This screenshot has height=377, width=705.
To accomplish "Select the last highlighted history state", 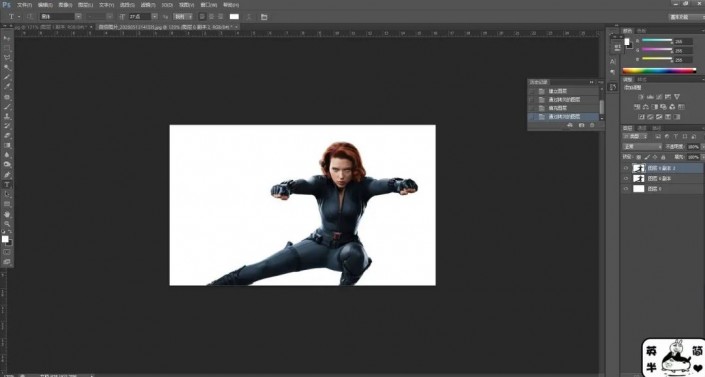I will (x=564, y=117).
